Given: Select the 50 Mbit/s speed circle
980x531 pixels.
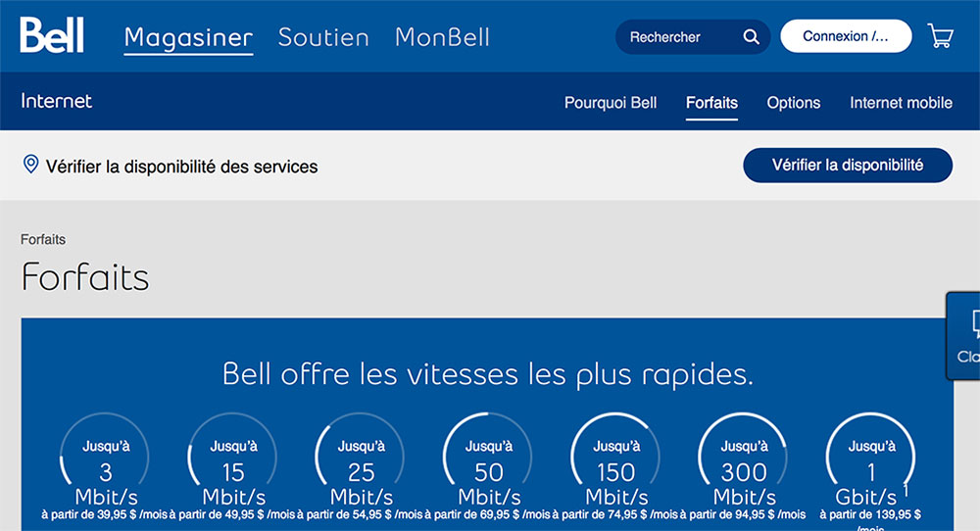Looking at the screenshot, I should 489,460.
